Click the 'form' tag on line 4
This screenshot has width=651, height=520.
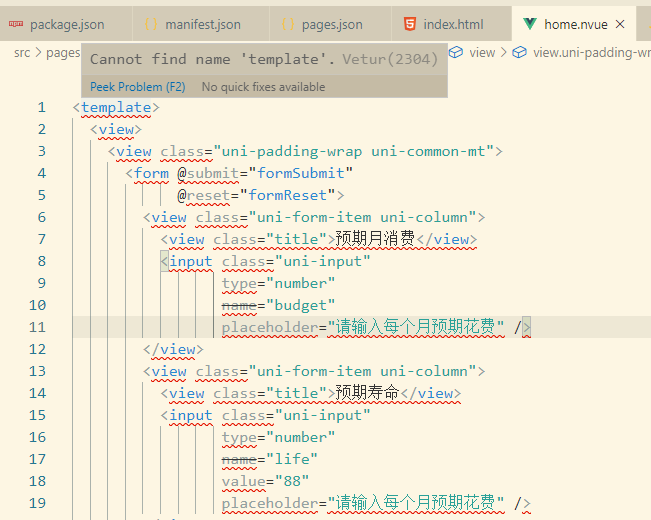coord(152,173)
